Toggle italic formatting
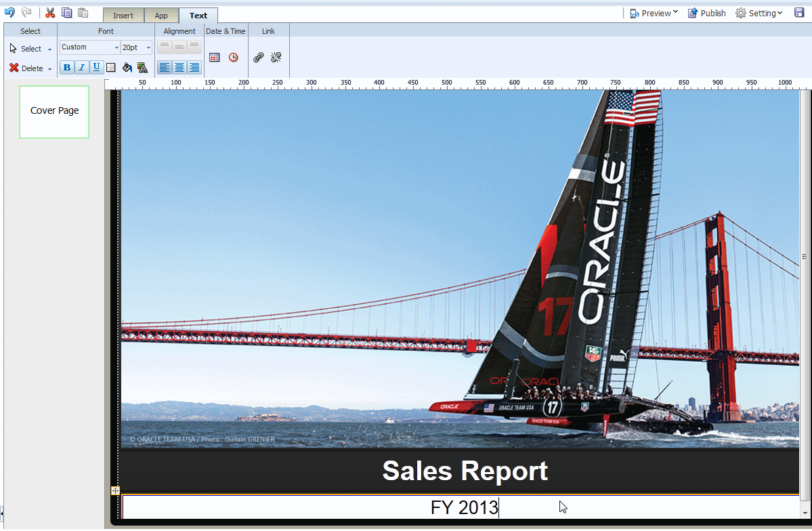812x531 pixels. 81,67
